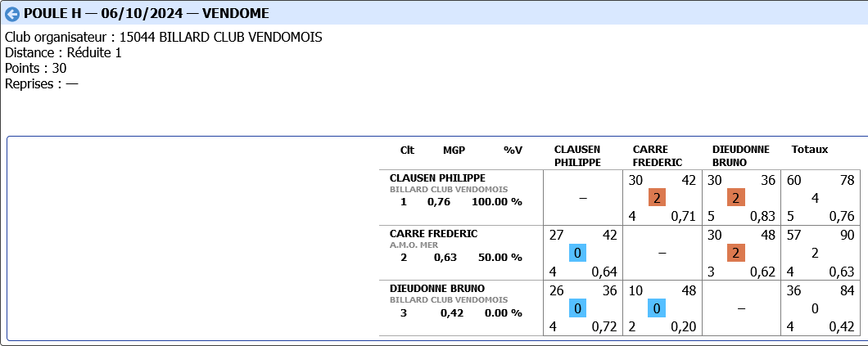Click blue 0 badge Carre vs Clausen

coord(577,253)
